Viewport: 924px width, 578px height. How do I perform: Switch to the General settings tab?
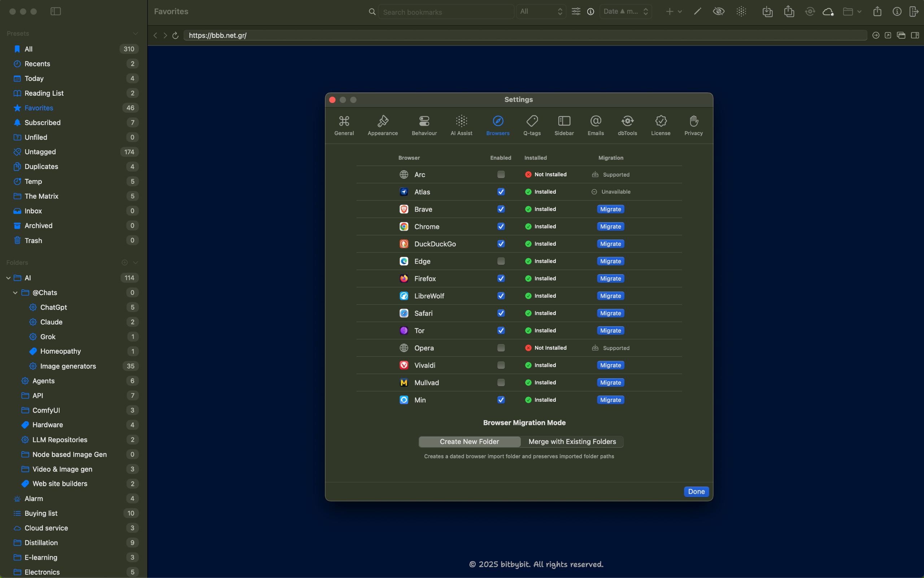click(344, 125)
